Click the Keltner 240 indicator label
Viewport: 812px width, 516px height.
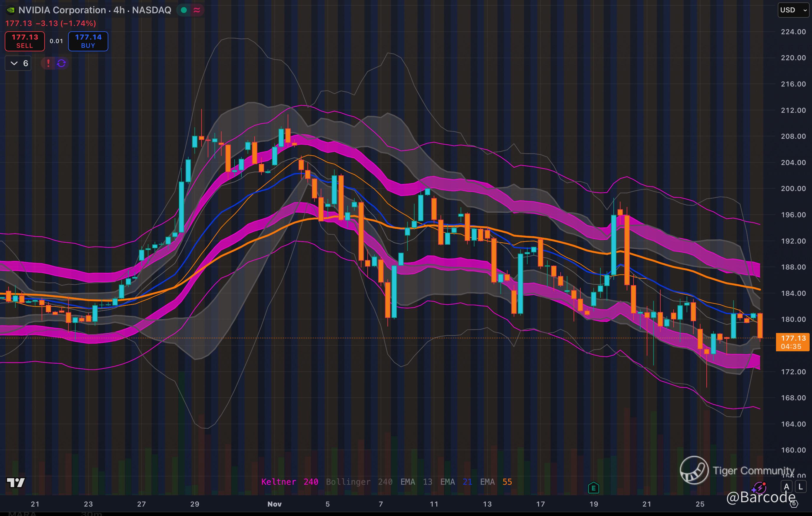pyautogui.click(x=289, y=481)
